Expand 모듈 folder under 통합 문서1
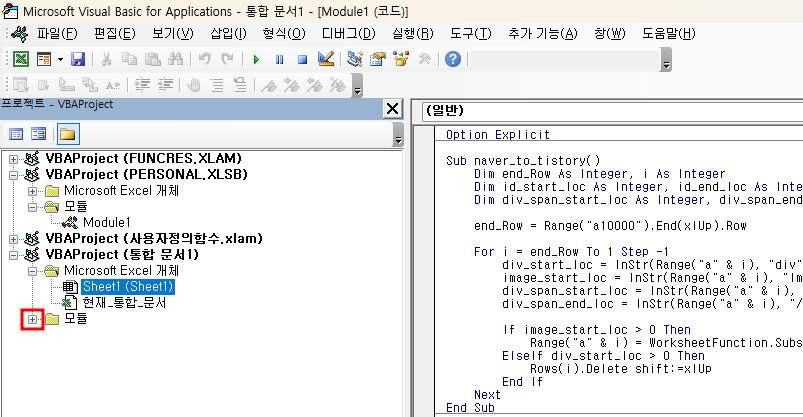The width and height of the screenshot is (803, 417). click(32, 319)
